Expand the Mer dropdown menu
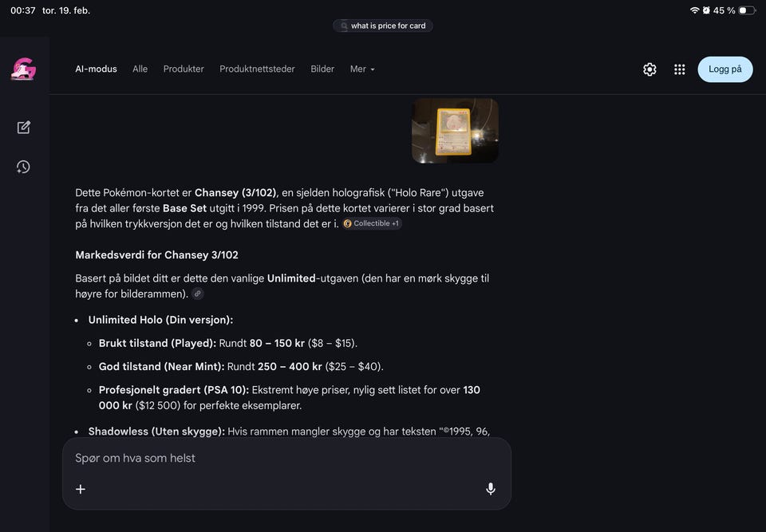This screenshot has width=766, height=532. (x=362, y=69)
